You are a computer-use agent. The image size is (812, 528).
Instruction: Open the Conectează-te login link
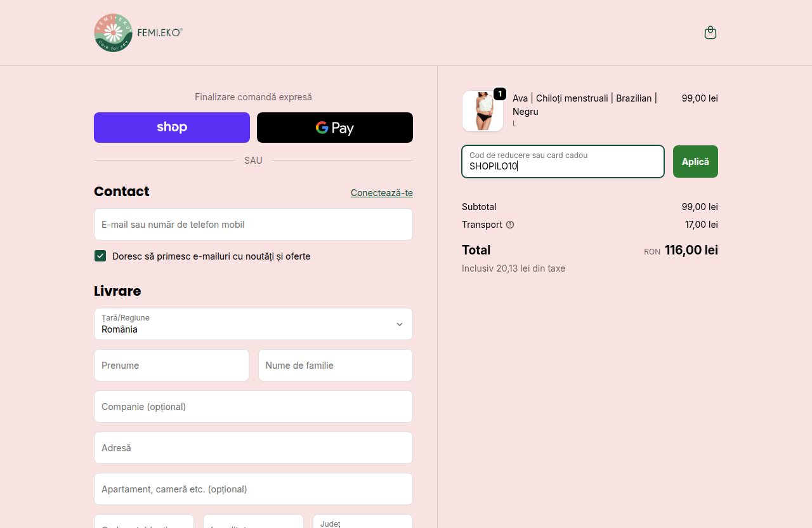coord(382,193)
